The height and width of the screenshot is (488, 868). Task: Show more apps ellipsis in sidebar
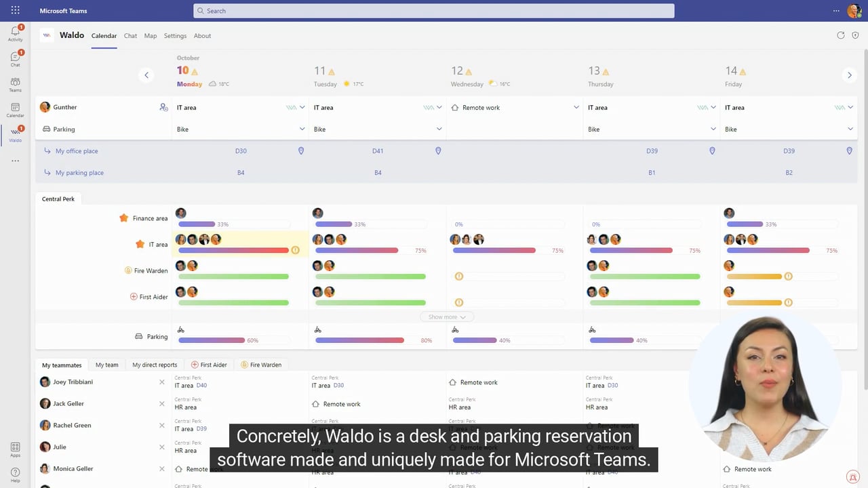pyautogui.click(x=15, y=161)
